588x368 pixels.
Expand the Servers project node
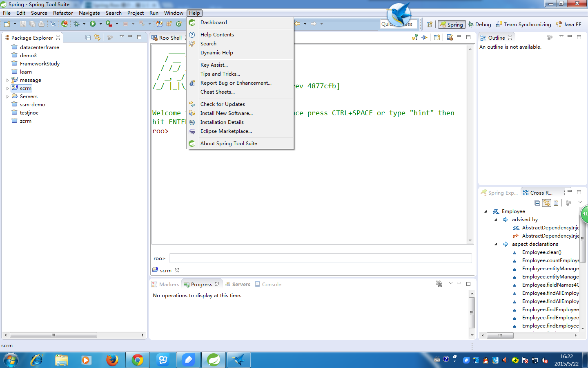(7, 96)
